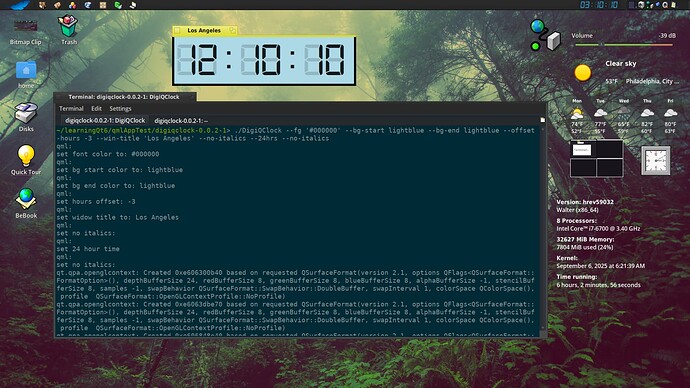
Task: Click the magnifier tray icon
Action: 665,5
